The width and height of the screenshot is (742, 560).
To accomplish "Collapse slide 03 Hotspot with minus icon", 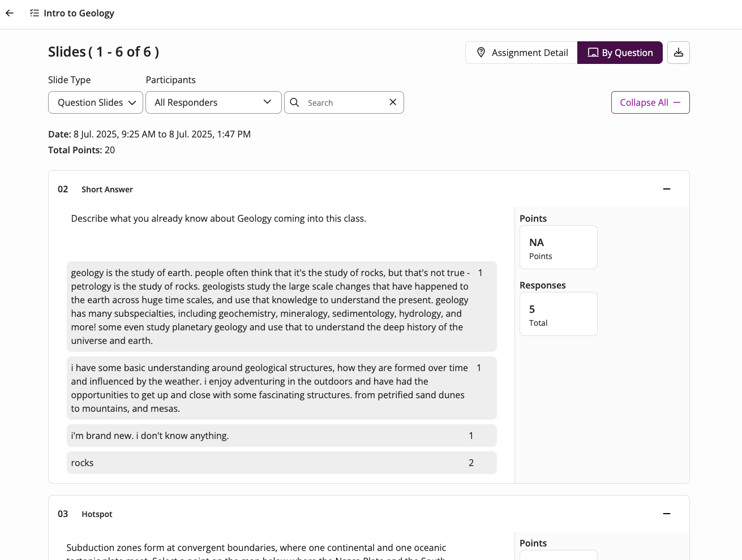I will (667, 514).
